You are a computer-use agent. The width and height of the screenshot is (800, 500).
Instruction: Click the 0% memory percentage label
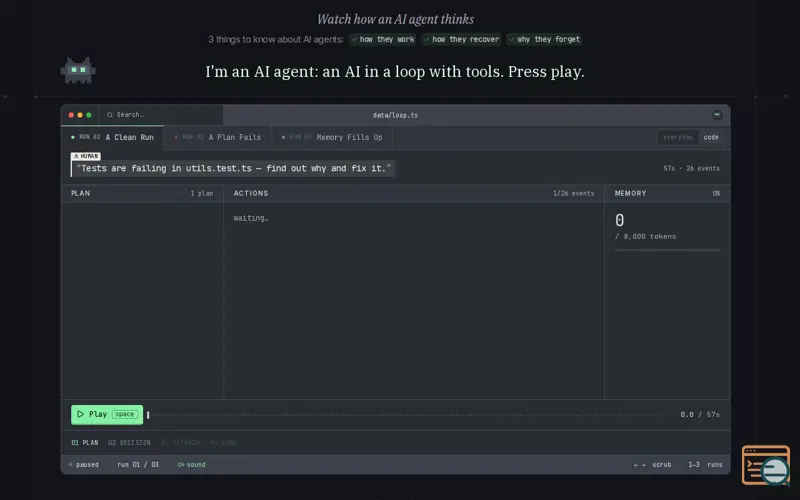pos(716,193)
